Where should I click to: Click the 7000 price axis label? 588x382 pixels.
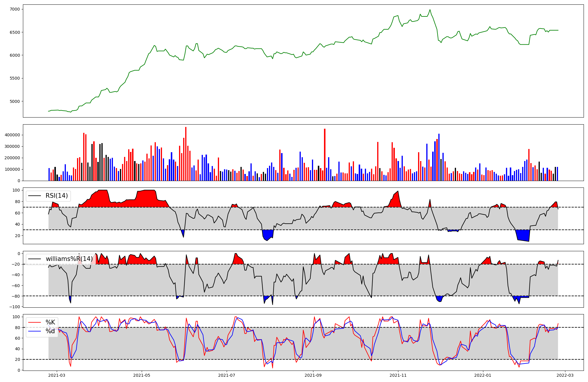(x=15, y=9)
